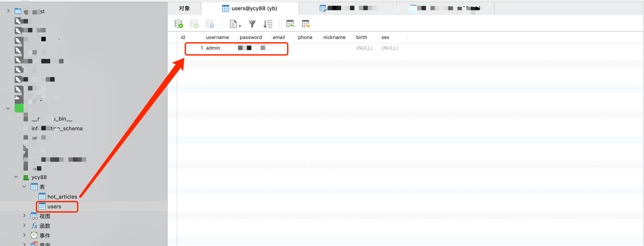Viewport: 644px width, 246px height.
Task: Click the import data table icon
Action: pos(290,24)
